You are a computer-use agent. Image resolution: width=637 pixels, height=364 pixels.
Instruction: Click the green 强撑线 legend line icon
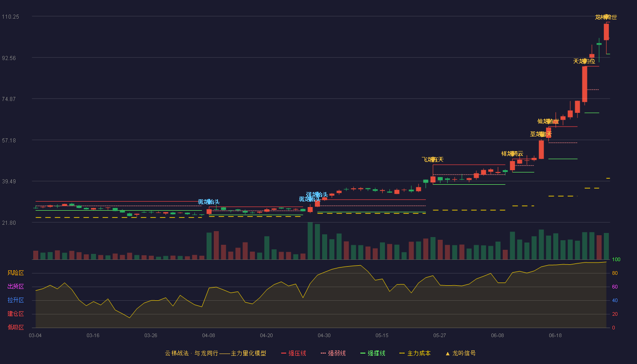363,354
